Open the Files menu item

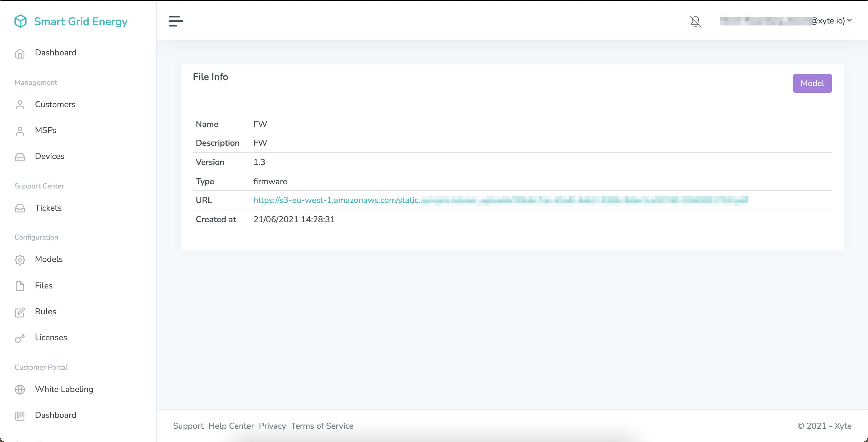43,285
